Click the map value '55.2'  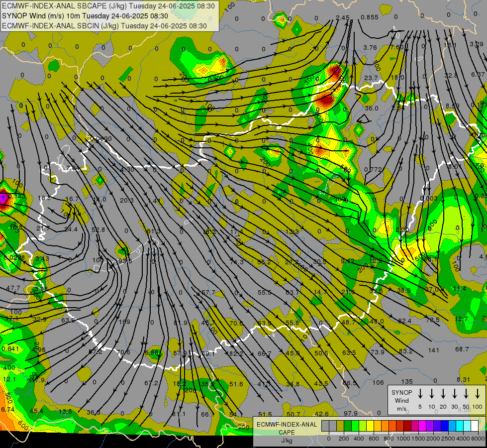tap(264, 262)
